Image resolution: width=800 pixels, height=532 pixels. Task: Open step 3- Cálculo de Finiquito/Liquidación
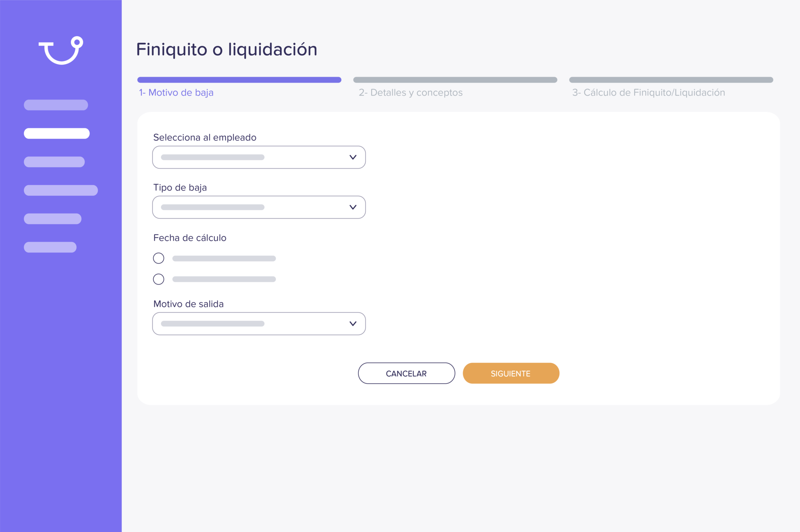click(x=648, y=92)
